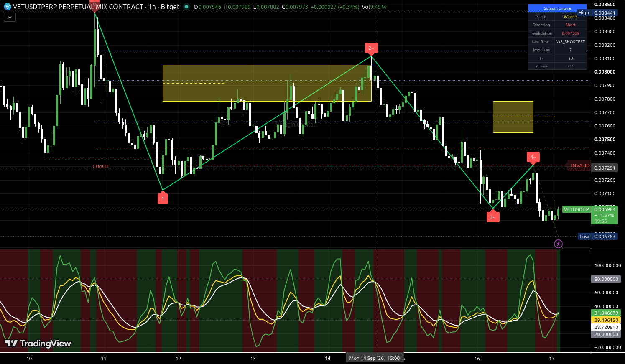Select the wave 1 marker label
625x364 pixels.
tap(163, 198)
